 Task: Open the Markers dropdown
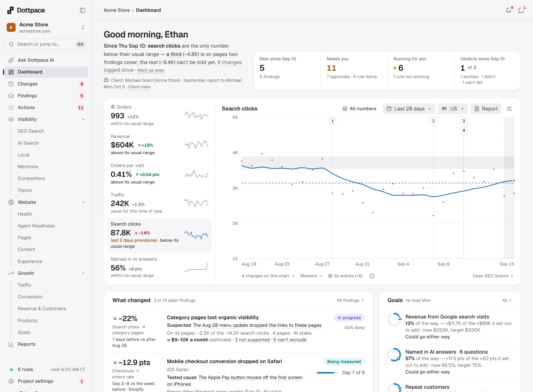(311, 276)
